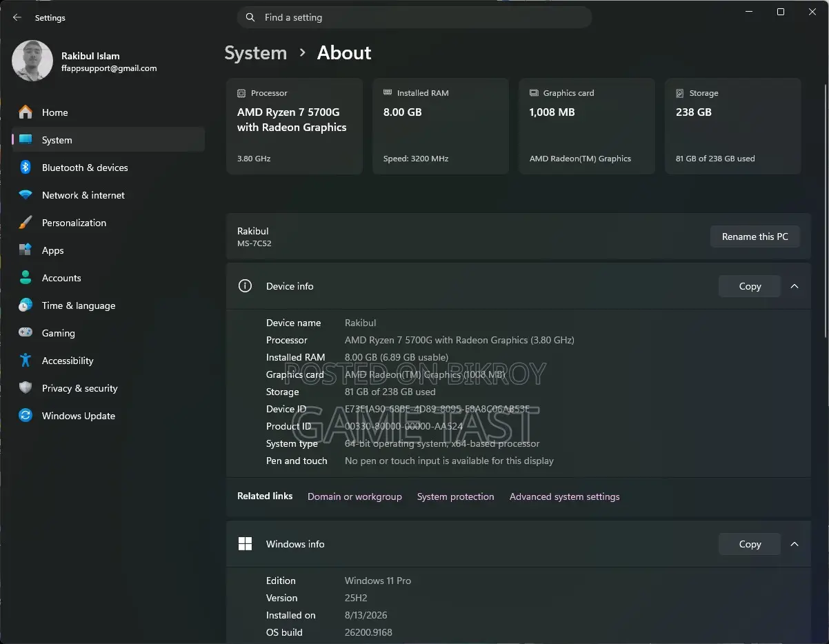Collapse the Device info section chevron
Image resolution: width=829 pixels, height=644 pixels.
795,286
